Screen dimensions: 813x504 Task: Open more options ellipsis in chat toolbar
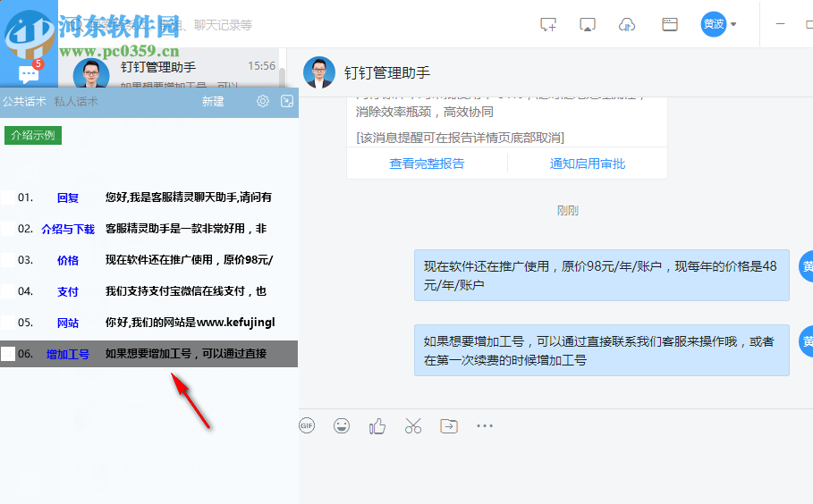tap(485, 425)
